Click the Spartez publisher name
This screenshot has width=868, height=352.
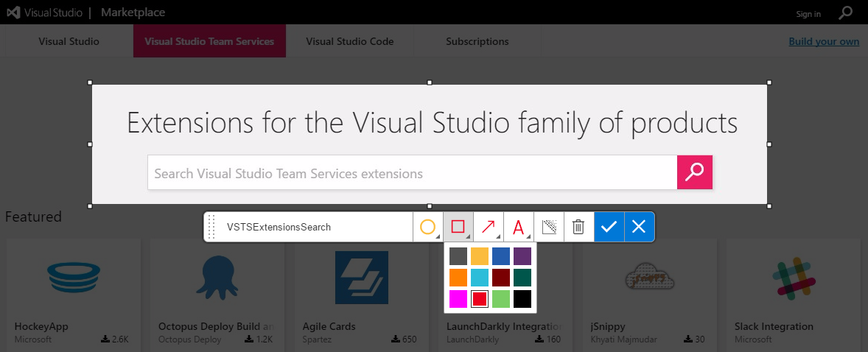317,339
